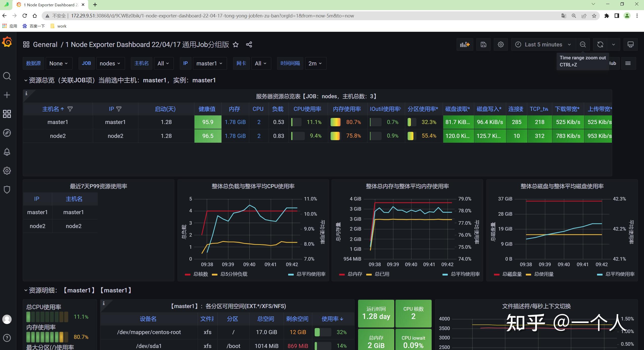Sort table by 健康值 column header
644x350 pixels.
click(207, 109)
